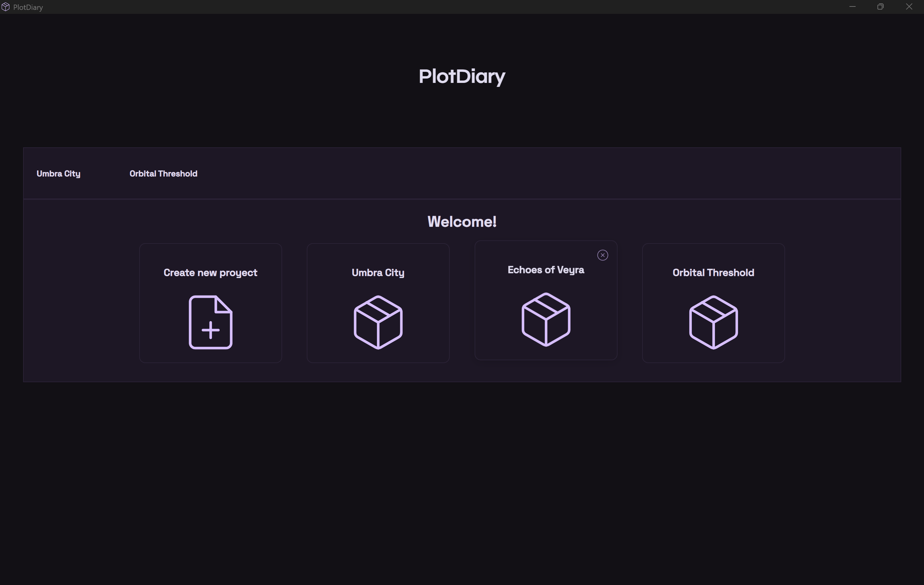Click the PlotDiary title bar text
The width and height of the screenshot is (924, 585).
click(28, 7)
